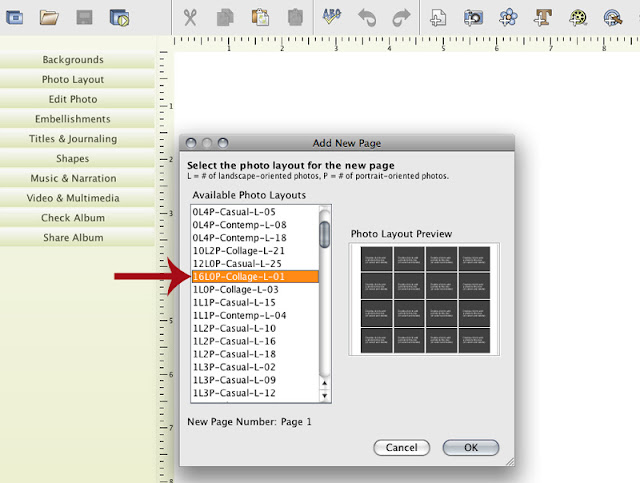The image size is (640, 483).
Task: Click the add embellishment flower icon
Action: point(508,18)
